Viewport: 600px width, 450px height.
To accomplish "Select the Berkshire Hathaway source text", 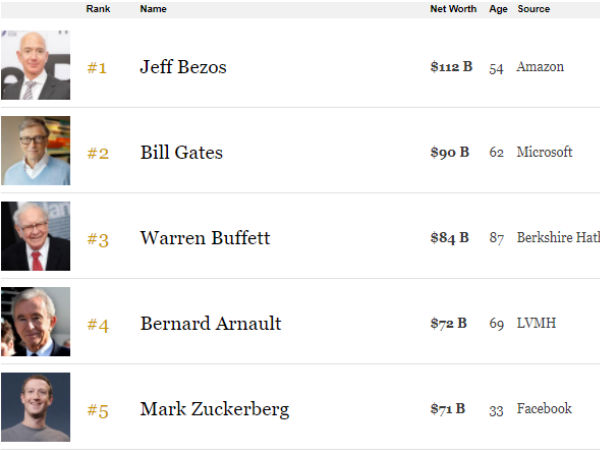I will tap(558, 238).
